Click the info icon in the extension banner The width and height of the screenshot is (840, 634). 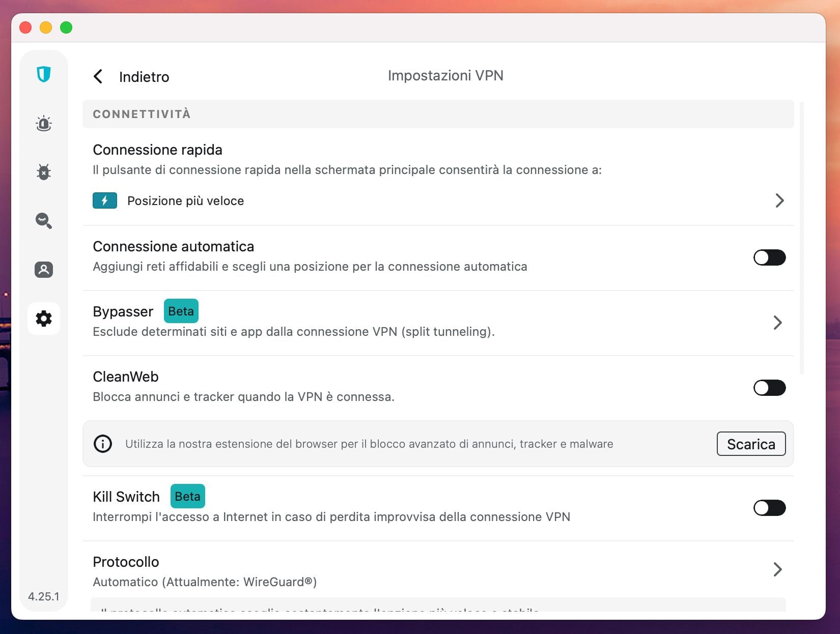[x=103, y=444]
